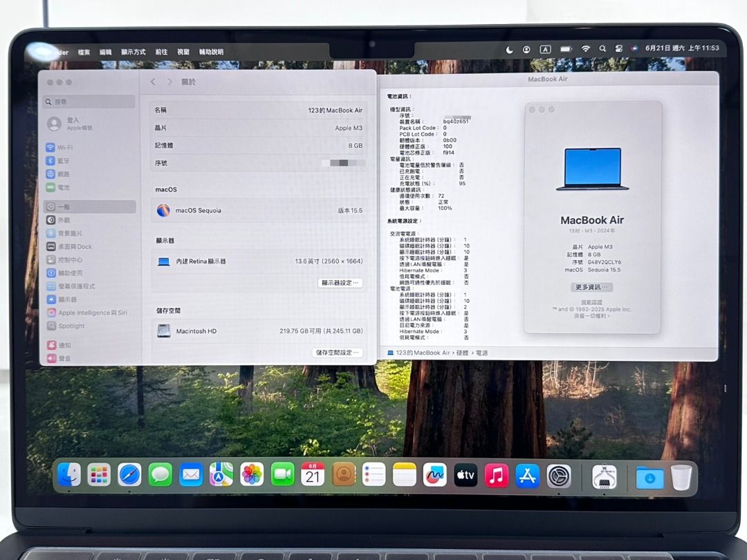Click 硬體 in System Information path bar
This screenshot has width=747, height=560.
(462, 353)
